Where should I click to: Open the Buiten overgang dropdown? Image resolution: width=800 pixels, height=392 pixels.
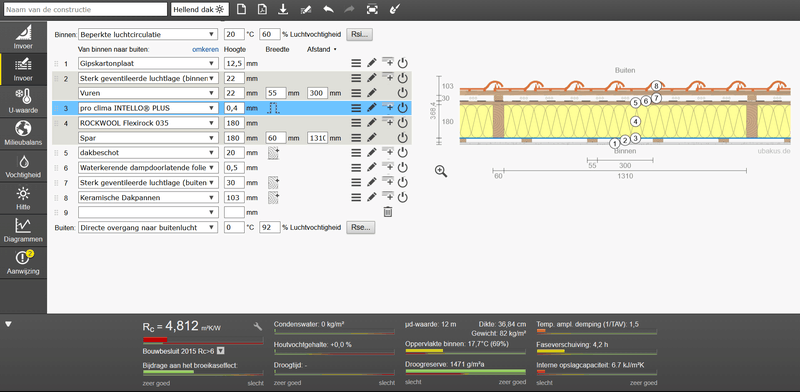coord(148,228)
